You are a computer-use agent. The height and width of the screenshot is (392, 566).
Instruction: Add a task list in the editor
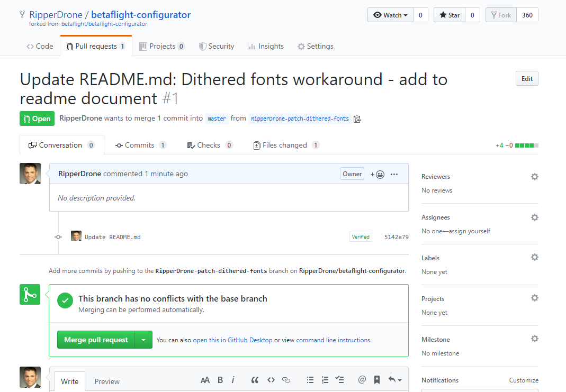340,379
